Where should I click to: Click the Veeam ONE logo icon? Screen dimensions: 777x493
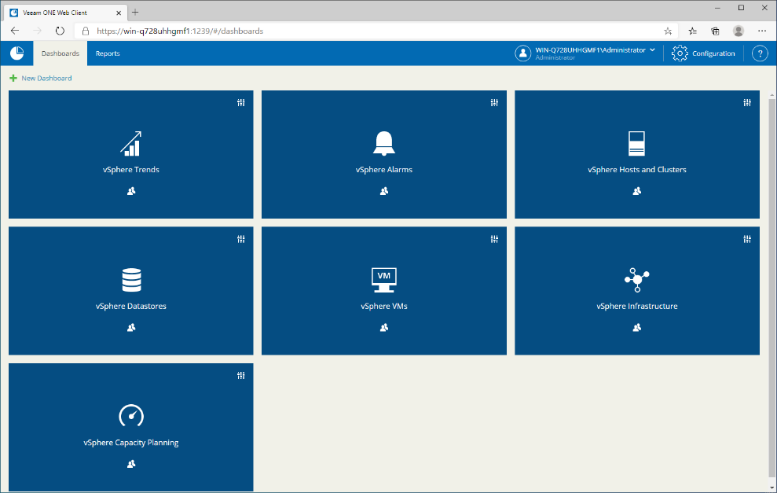[x=17, y=53]
